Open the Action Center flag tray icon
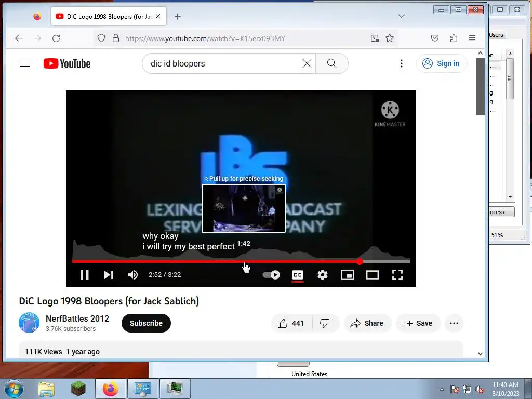Viewport: 532px width, 399px height. click(x=455, y=390)
